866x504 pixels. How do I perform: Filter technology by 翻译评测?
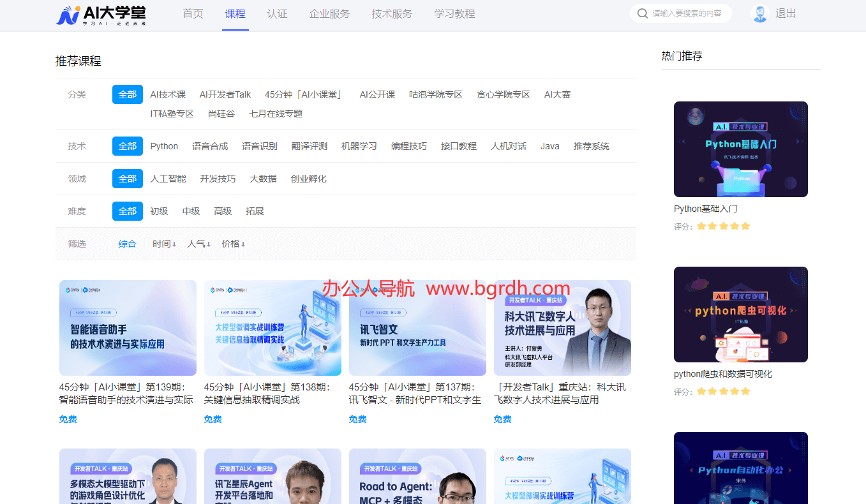(x=310, y=146)
